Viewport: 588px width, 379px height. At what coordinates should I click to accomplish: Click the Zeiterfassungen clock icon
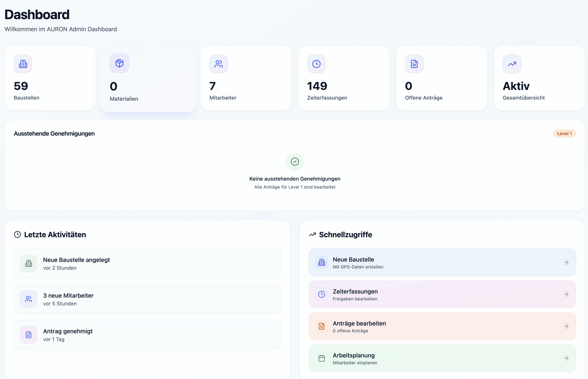(x=316, y=64)
